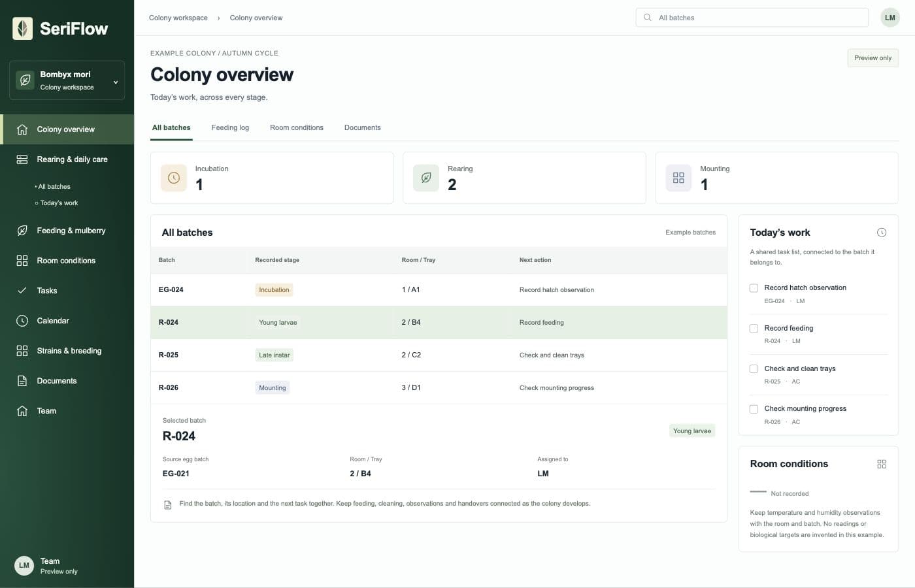Open the Room conditions tab

tap(297, 127)
